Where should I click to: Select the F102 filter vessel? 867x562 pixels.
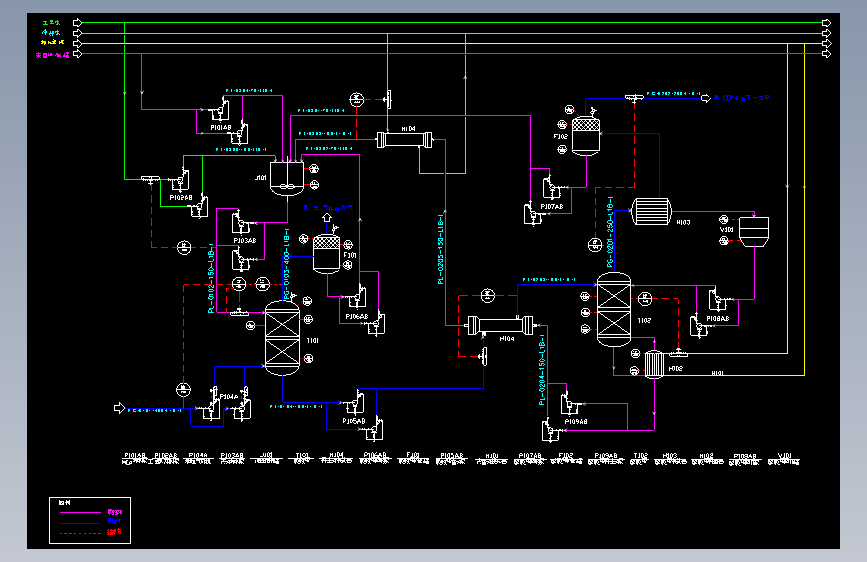click(x=586, y=136)
